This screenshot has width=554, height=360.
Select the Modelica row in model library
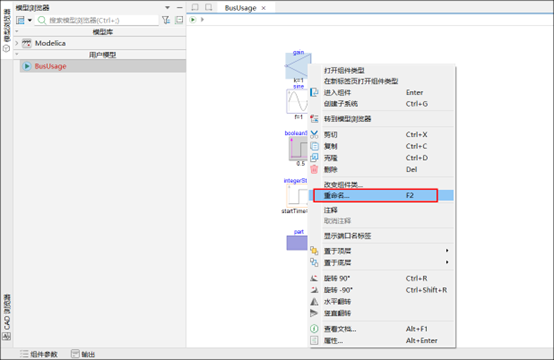[100, 43]
